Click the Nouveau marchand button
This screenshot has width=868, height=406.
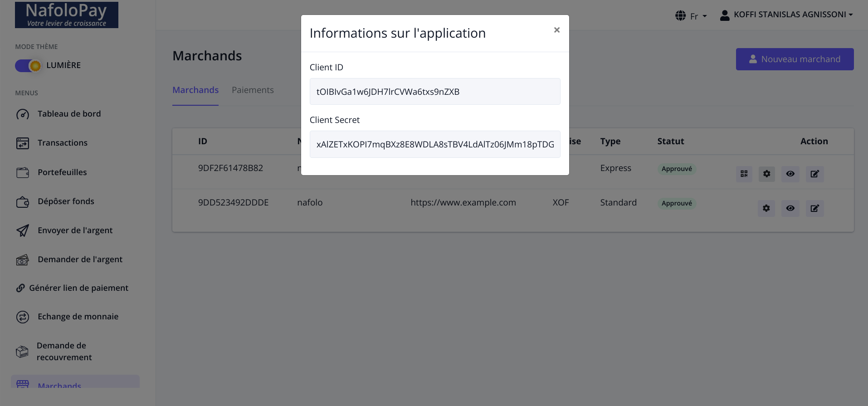pyautogui.click(x=795, y=59)
